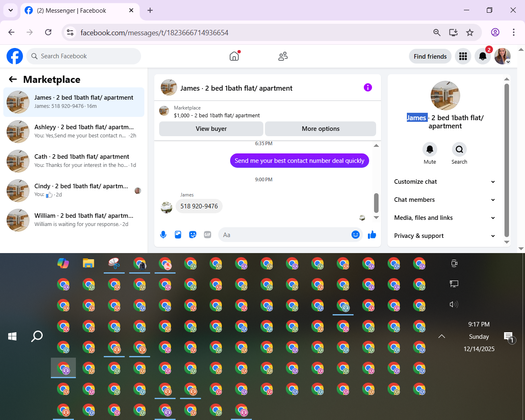Send a thumbs-up like
Image resolution: width=525 pixels, height=420 pixels.
372,235
